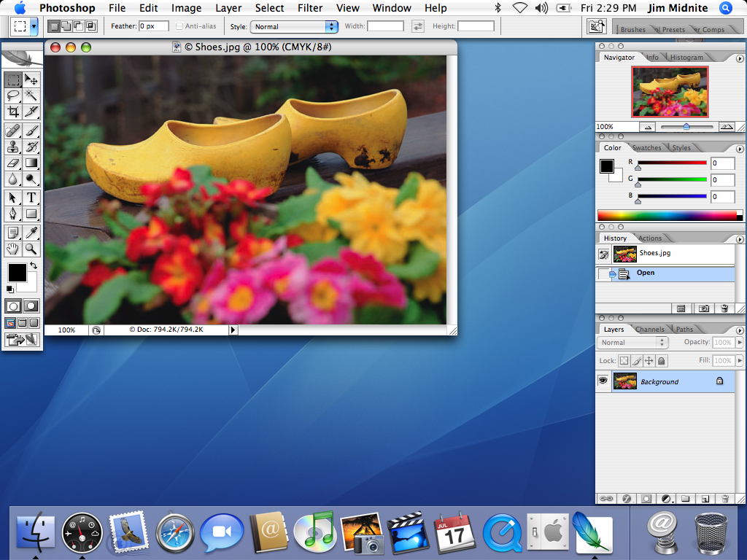
Task: Open the Style dropdown in options bar
Action: pos(294,26)
